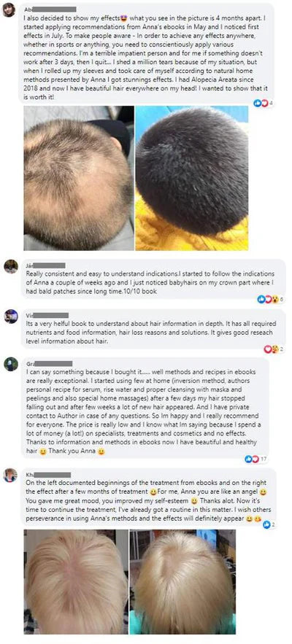Open the top commenter's profile avatar
The image size is (292, 644).
click(9, 10)
